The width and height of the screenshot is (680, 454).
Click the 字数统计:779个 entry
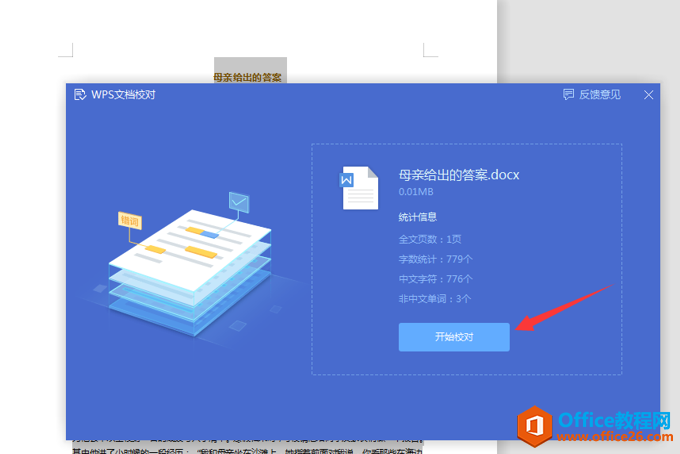[x=435, y=259]
